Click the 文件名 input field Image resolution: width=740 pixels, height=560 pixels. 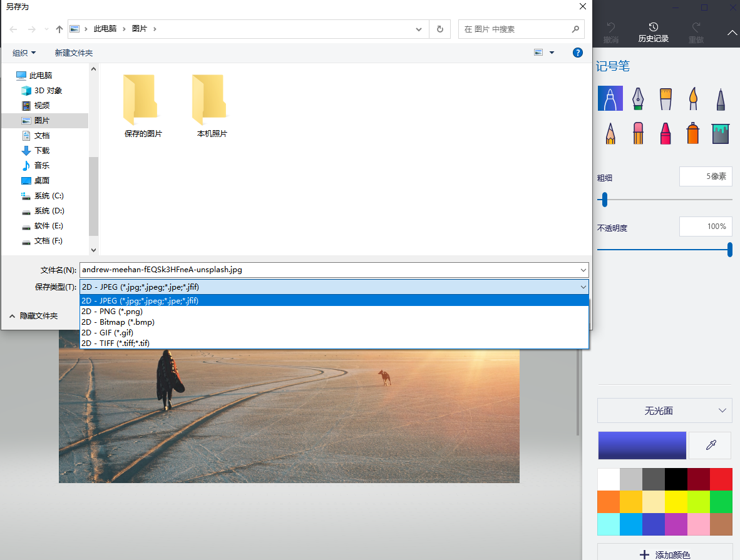pyautogui.click(x=334, y=270)
